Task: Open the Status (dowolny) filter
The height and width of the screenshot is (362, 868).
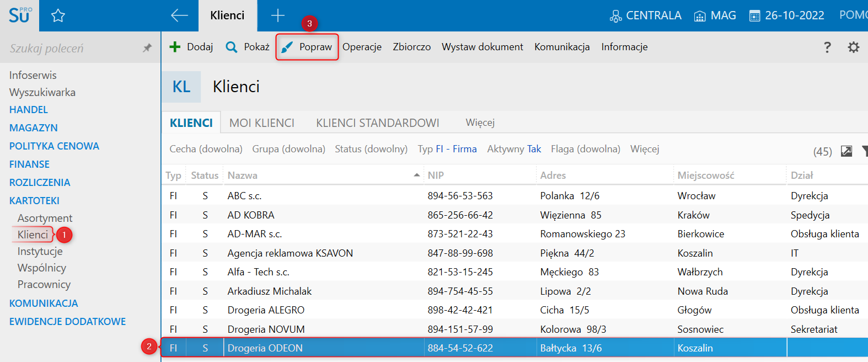Action: [x=371, y=149]
